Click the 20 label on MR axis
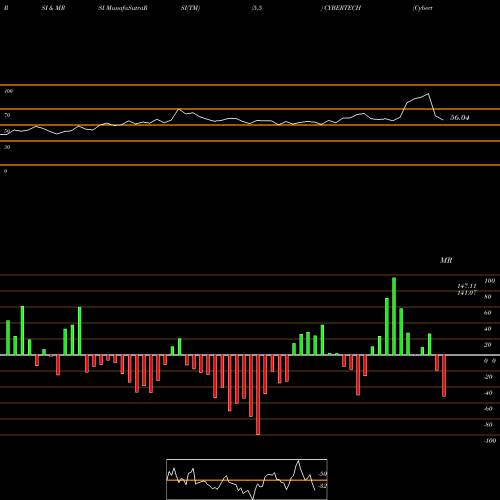 [x=488, y=345]
